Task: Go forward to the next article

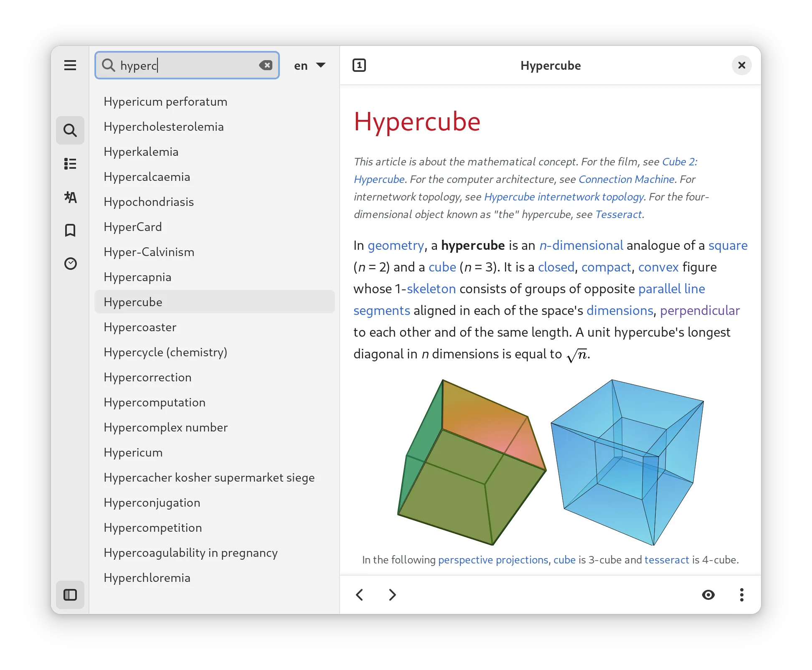Action: tap(392, 594)
